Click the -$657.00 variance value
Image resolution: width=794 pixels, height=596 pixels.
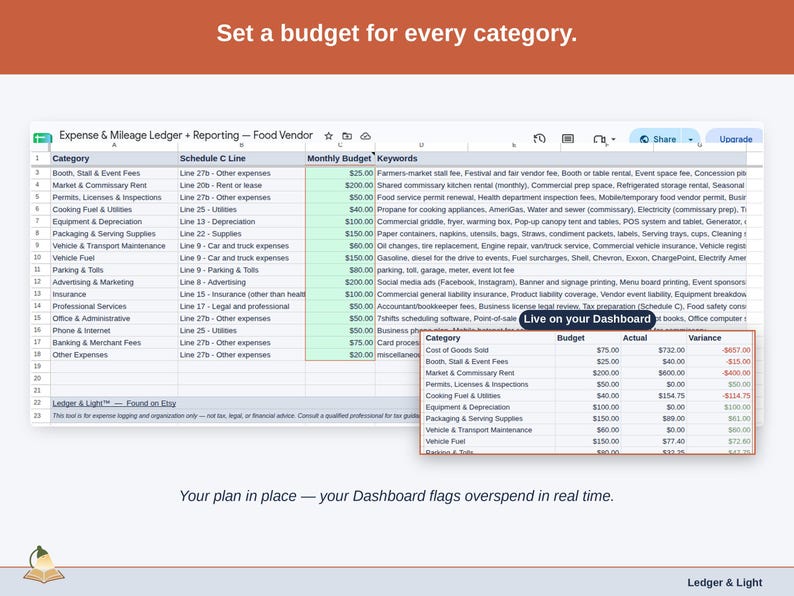coord(736,350)
